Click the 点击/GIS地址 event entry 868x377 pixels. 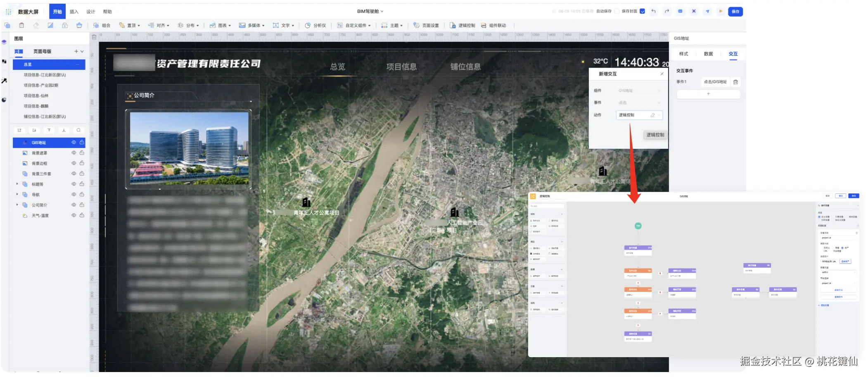[x=715, y=82]
